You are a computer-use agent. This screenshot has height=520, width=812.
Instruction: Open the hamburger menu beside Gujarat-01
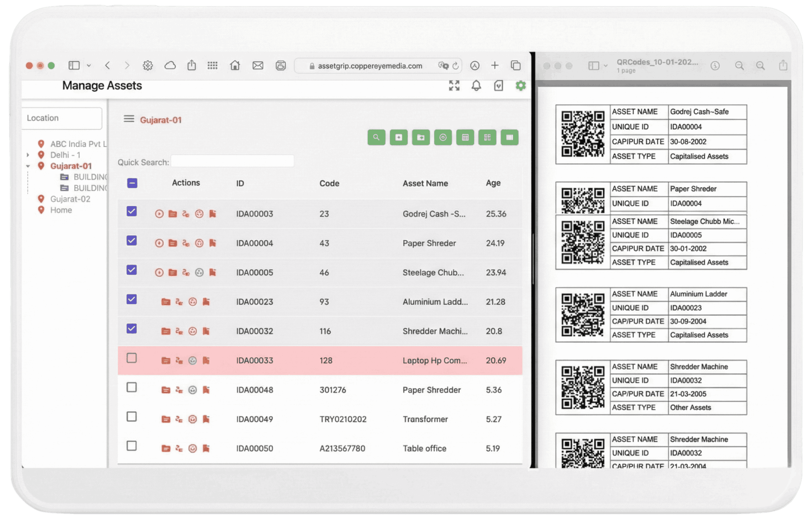(x=129, y=119)
